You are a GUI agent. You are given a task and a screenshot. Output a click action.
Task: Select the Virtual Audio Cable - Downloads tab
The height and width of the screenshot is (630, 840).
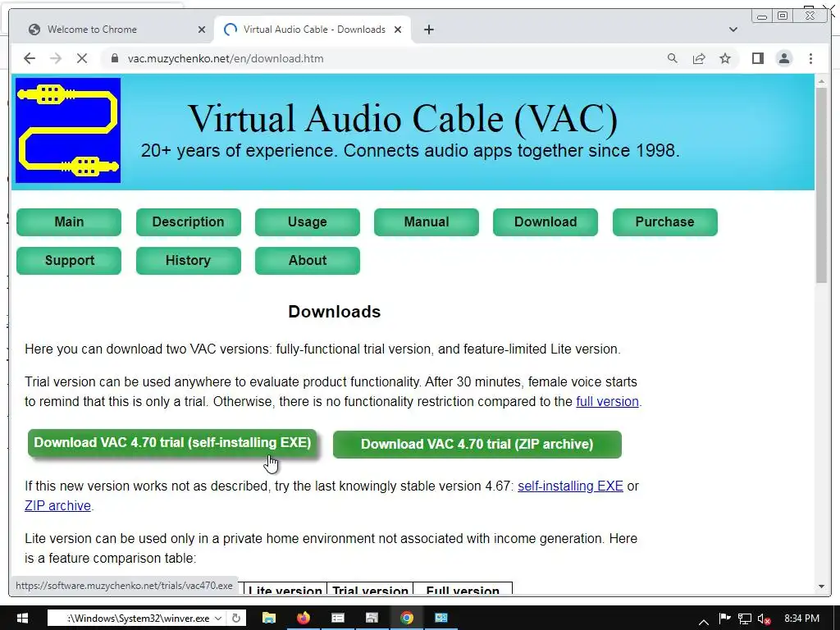coord(313,30)
